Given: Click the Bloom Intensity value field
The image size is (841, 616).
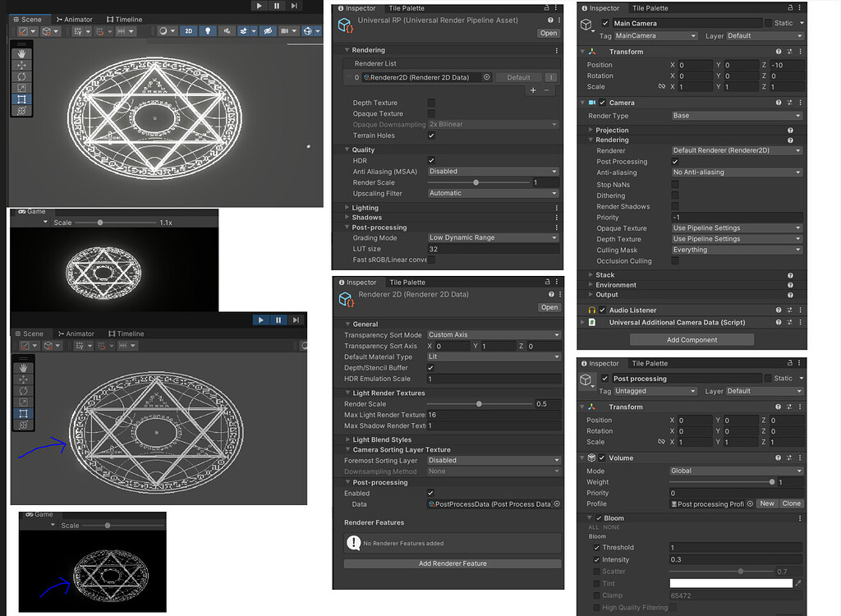Looking at the screenshot, I should (735, 559).
